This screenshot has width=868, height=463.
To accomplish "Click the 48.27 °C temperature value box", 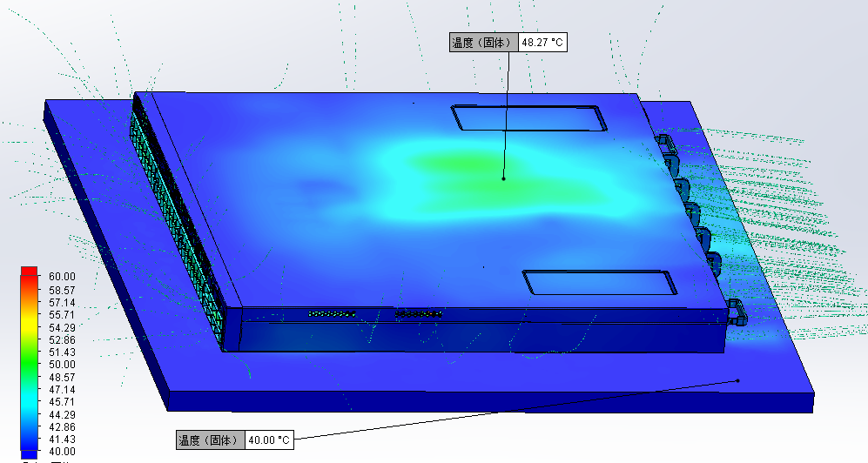I will tap(542, 42).
